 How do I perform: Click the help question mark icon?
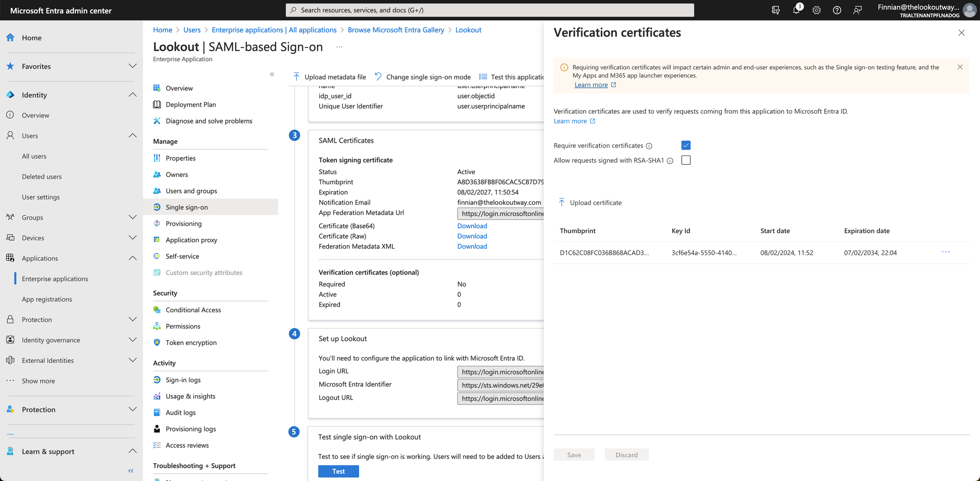(x=837, y=10)
